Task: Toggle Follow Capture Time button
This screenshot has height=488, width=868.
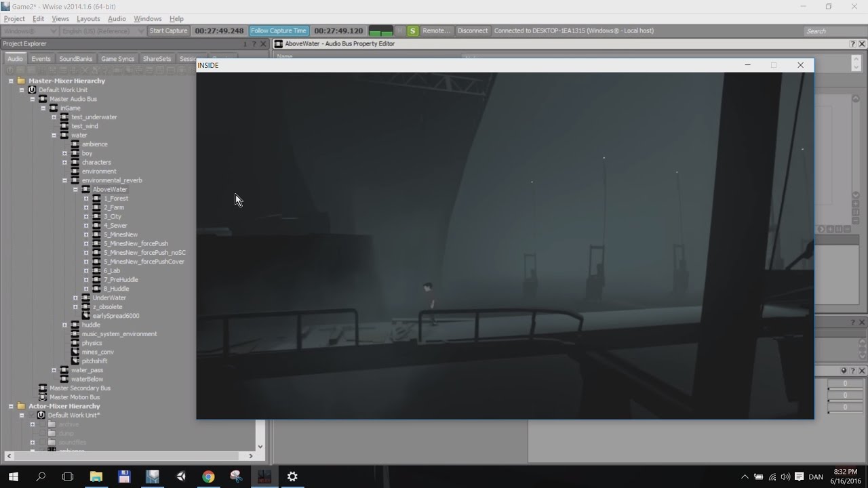Action: 279,31
